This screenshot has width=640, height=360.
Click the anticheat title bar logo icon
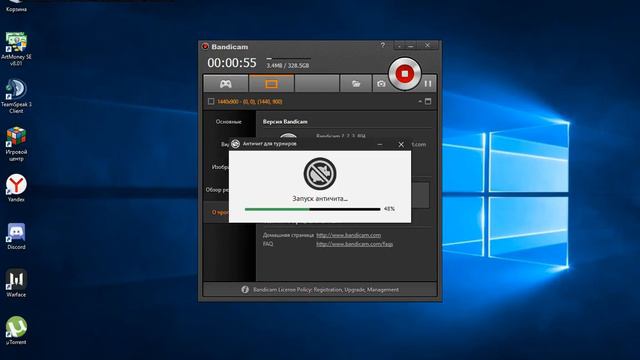235,144
